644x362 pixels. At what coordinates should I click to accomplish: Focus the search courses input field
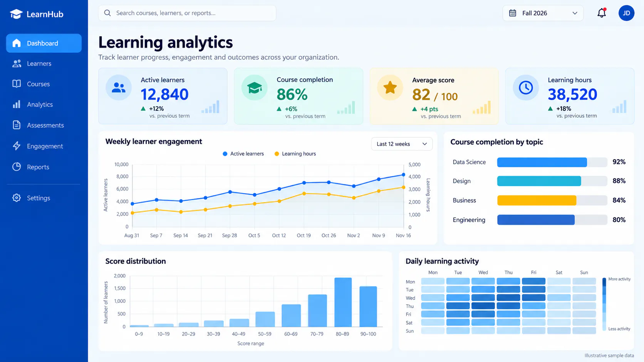coord(187,13)
